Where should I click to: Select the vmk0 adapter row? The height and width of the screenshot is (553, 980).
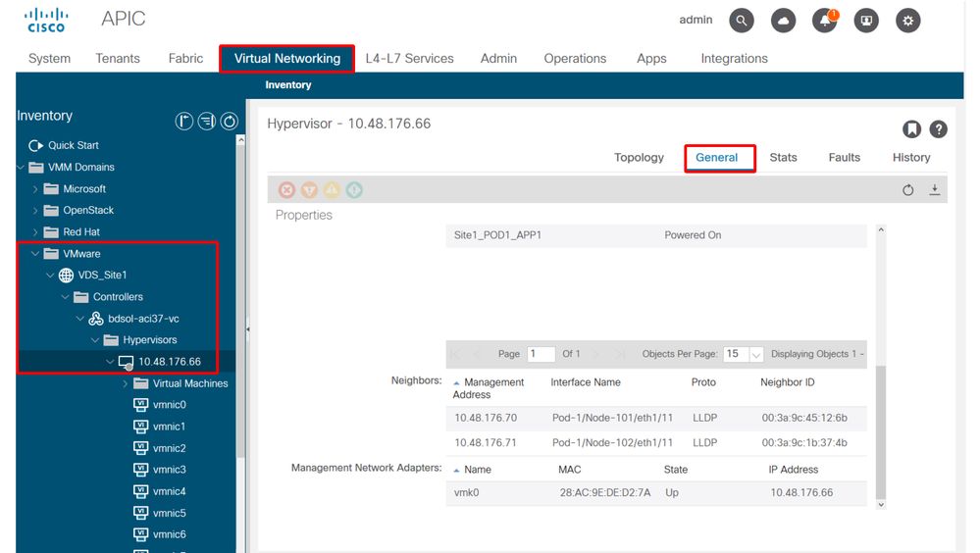pyautogui.click(x=656, y=493)
